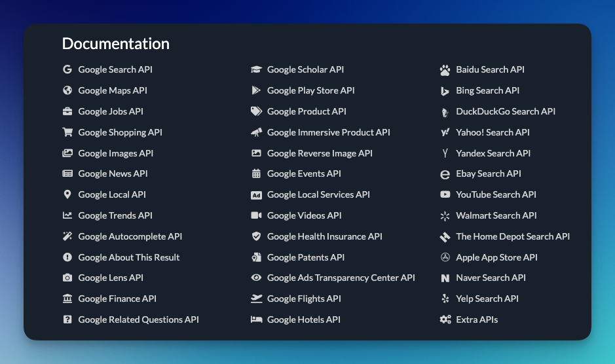Click the Bing logo icon
This screenshot has width=615, height=364.
(445, 91)
